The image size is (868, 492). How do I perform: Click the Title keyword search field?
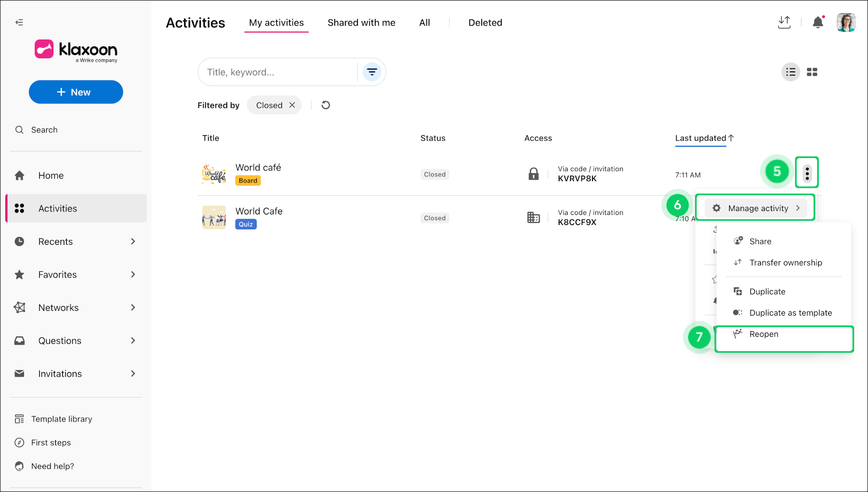coord(277,71)
